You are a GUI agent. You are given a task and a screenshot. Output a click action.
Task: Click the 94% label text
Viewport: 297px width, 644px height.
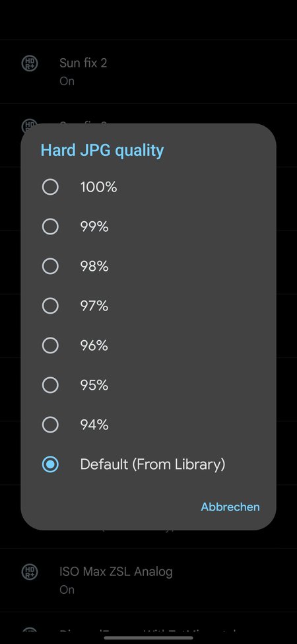pyautogui.click(x=94, y=425)
